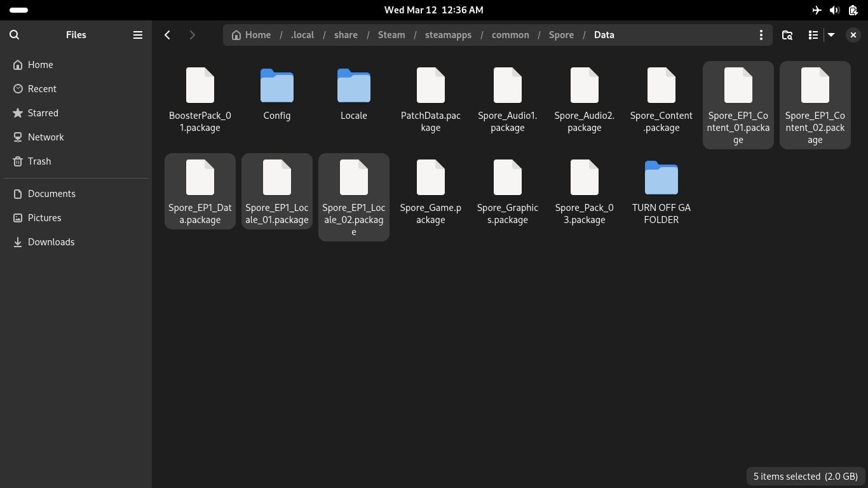This screenshot has height=488, width=868.
Task: Select Spore_Game.package file
Action: coord(431,191)
